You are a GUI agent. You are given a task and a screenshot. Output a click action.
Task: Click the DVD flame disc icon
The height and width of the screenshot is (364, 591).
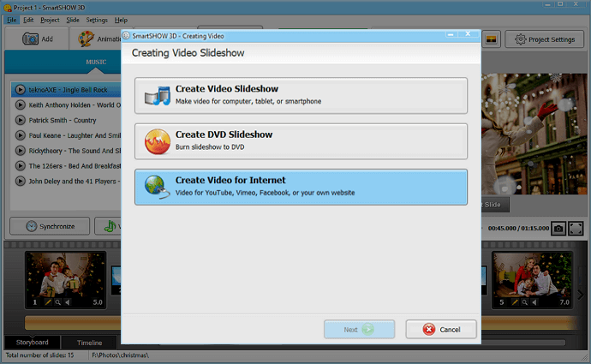coord(158,141)
